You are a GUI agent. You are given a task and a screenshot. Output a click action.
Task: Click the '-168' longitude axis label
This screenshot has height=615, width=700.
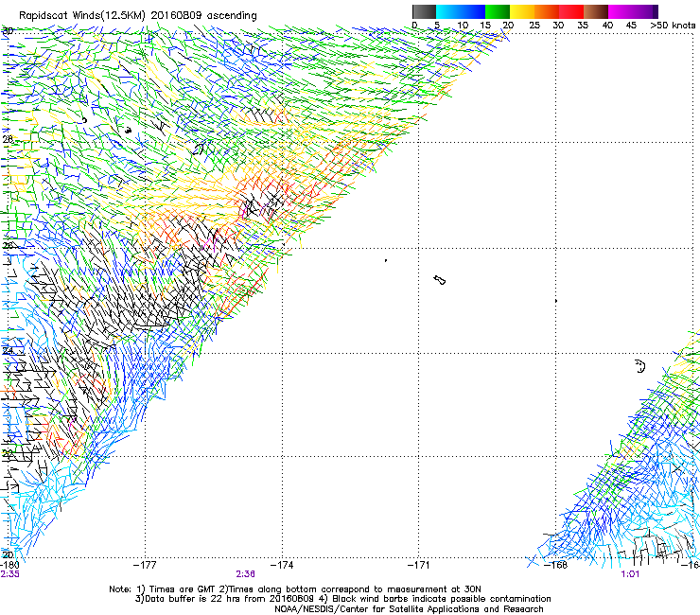[x=556, y=565]
